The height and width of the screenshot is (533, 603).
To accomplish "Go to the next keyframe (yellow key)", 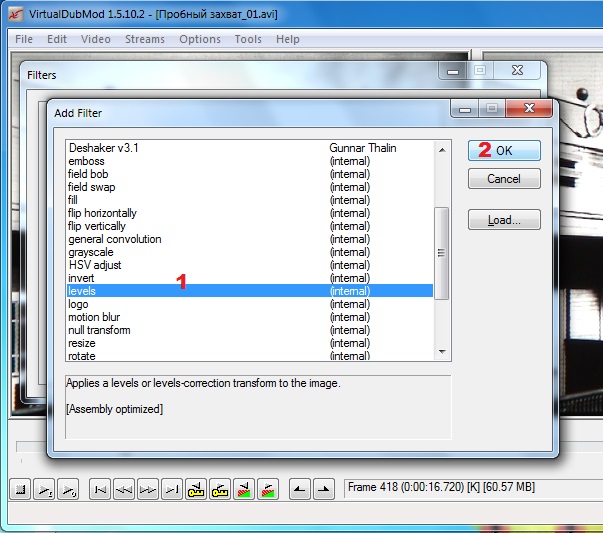I will coord(220,489).
